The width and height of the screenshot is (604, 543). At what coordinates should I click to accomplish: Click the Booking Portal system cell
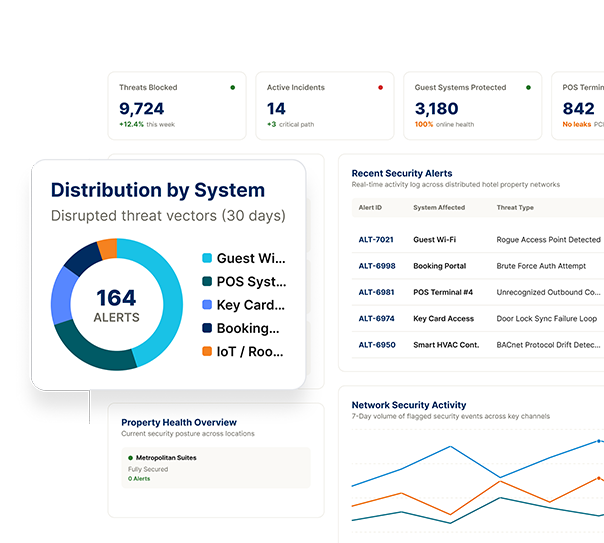click(440, 266)
